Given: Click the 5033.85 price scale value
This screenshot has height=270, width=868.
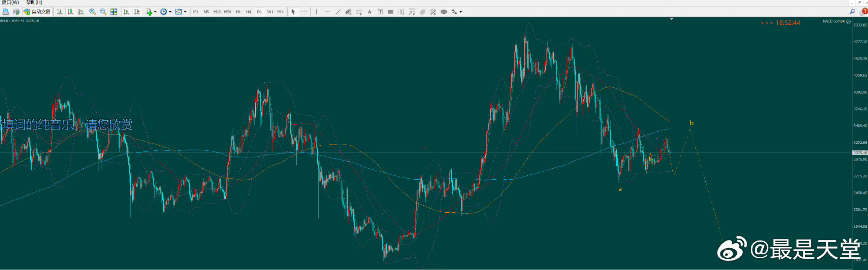Looking at the screenshot, I should coord(860,25).
